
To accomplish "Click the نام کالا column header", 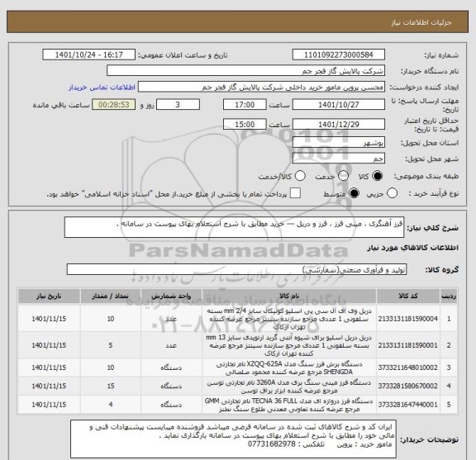I will click(x=289, y=296).
